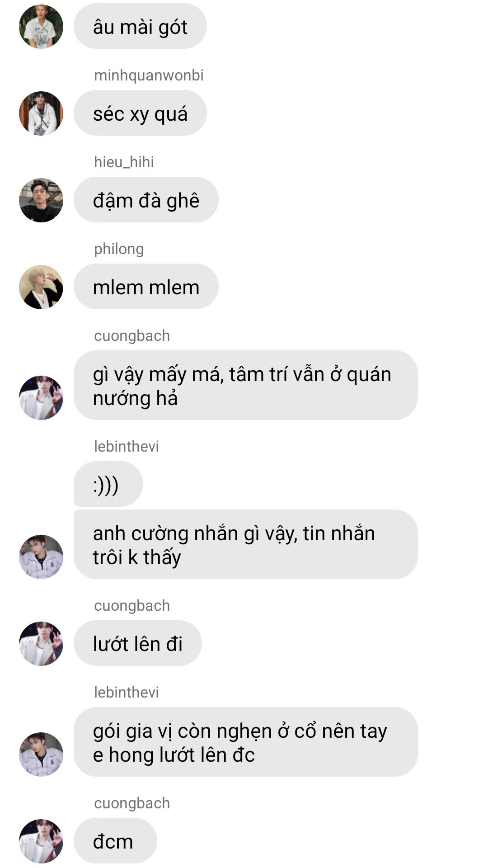Select the "âu mài gót" message bubble
Viewport: 488px width, 868px height.
tap(140, 26)
